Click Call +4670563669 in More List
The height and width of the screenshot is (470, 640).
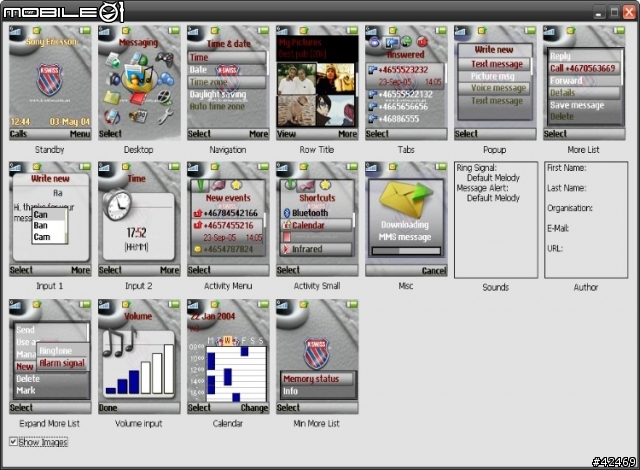click(x=583, y=68)
